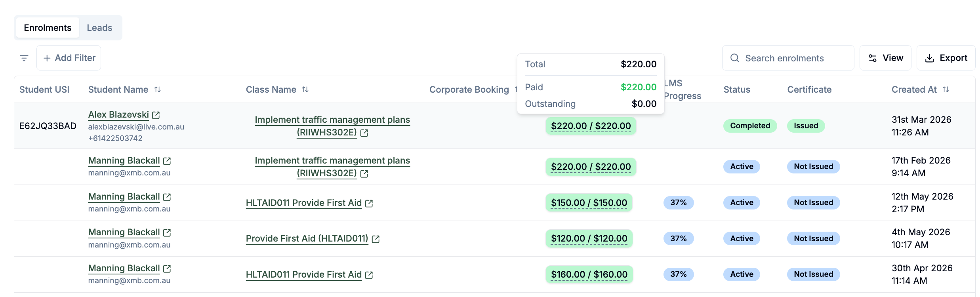
Task: Click the Export button
Action: pyautogui.click(x=946, y=58)
